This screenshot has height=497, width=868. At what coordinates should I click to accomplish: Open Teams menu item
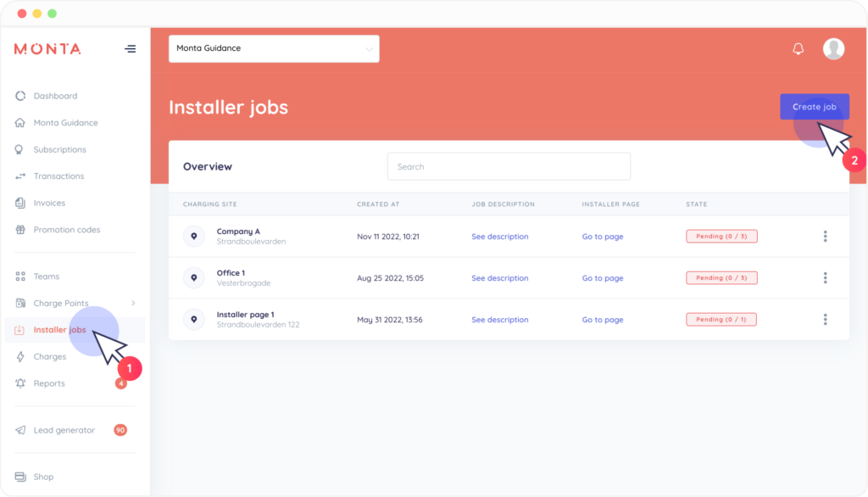tap(47, 276)
